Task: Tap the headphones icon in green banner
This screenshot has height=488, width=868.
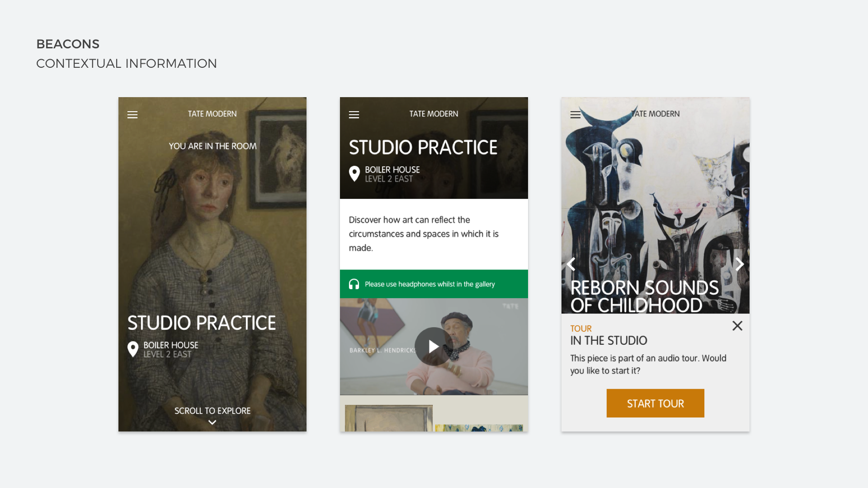Action: [x=354, y=284]
